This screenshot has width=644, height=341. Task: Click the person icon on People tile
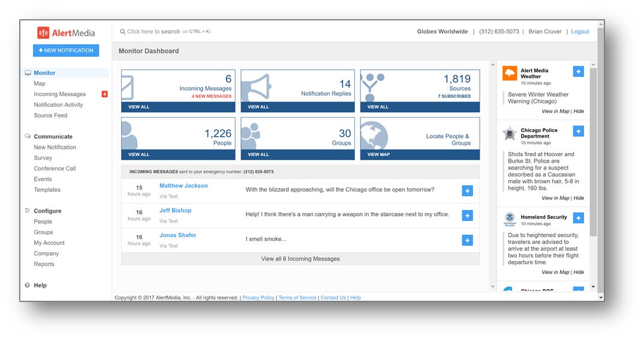tap(129, 135)
